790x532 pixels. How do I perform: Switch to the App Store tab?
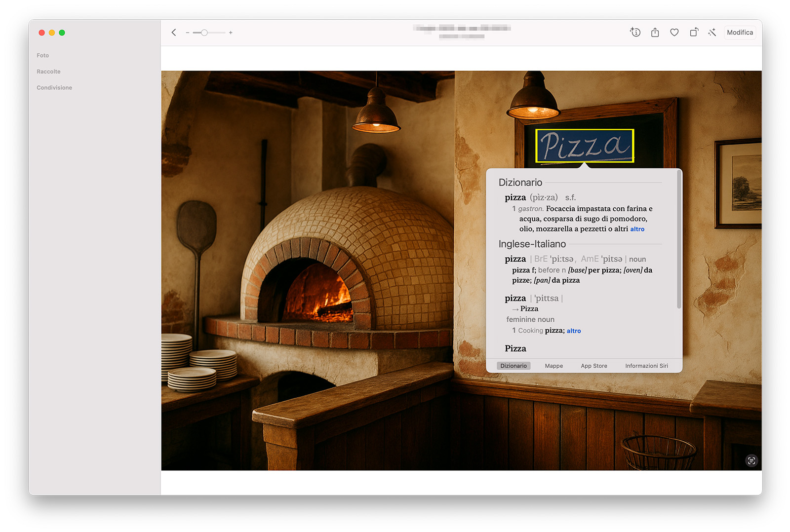point(593,366)
